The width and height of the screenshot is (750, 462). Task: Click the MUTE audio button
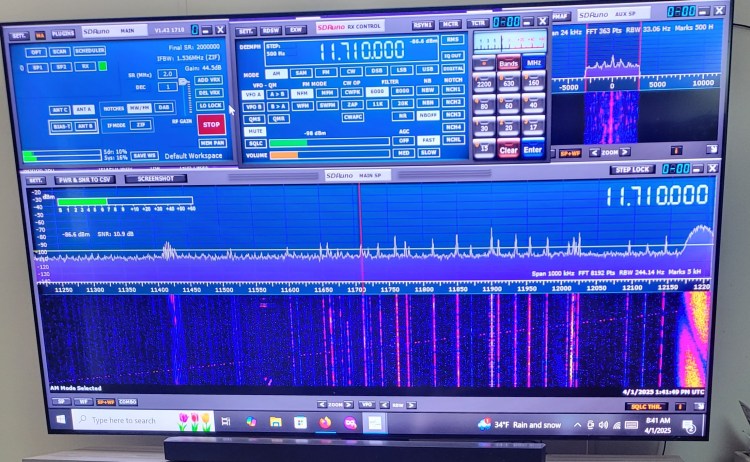coord(255,130)
